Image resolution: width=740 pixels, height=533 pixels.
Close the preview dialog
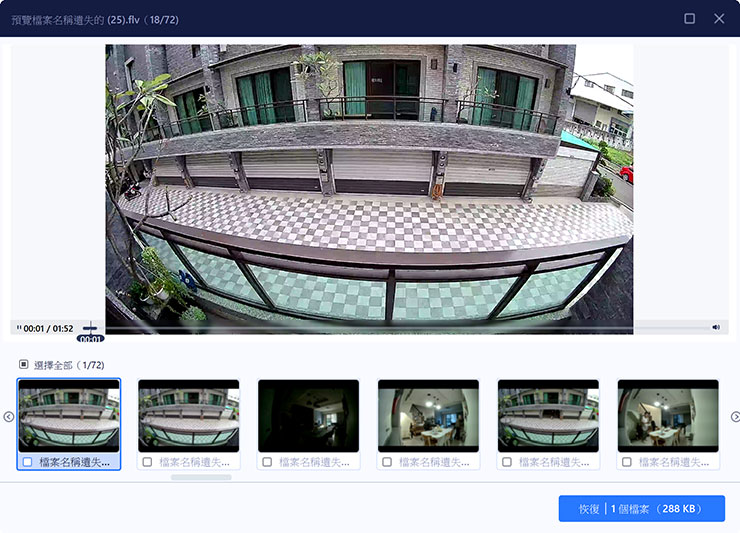(x=719, y=18)
